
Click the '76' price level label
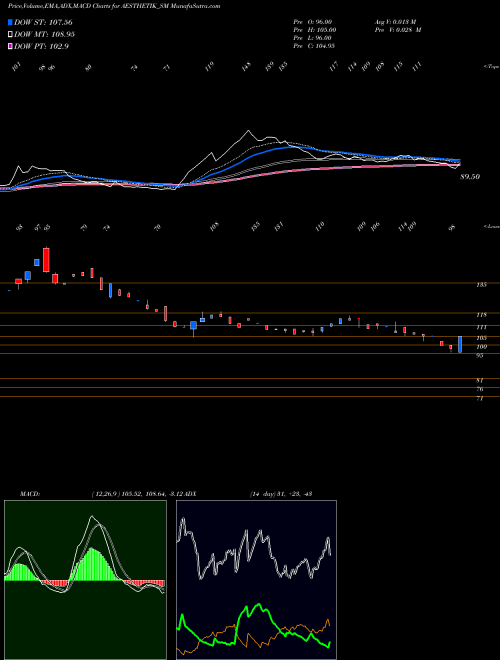coord(479,389)
